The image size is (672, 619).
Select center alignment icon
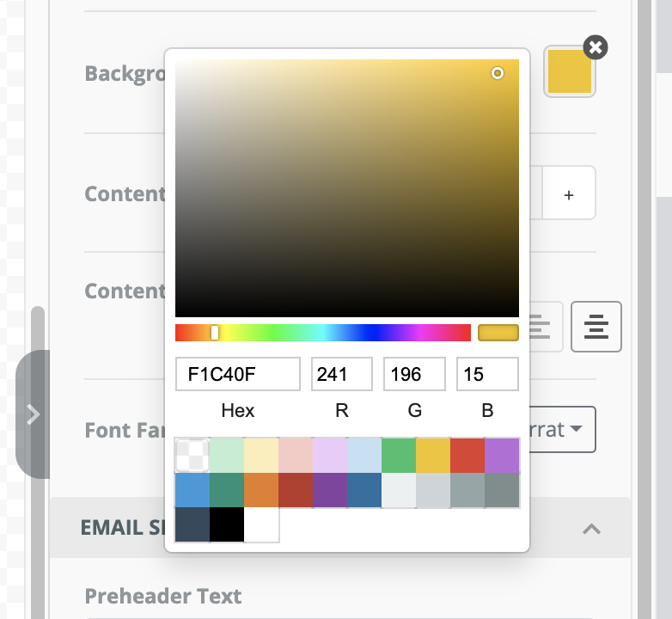point(596,327)
